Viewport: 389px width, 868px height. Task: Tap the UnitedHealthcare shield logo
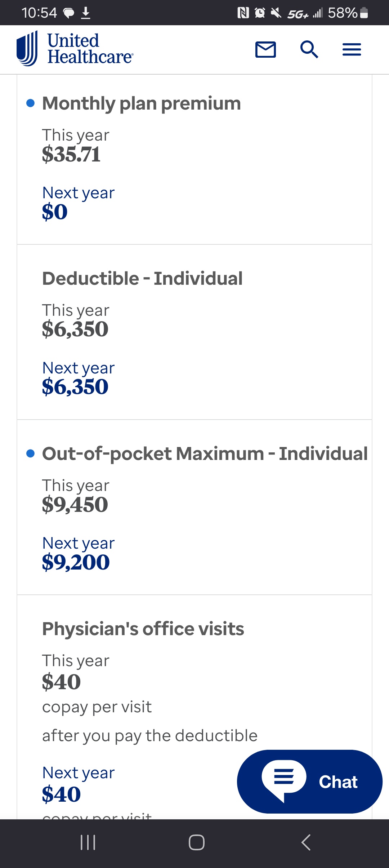click(x=27, y=49)
